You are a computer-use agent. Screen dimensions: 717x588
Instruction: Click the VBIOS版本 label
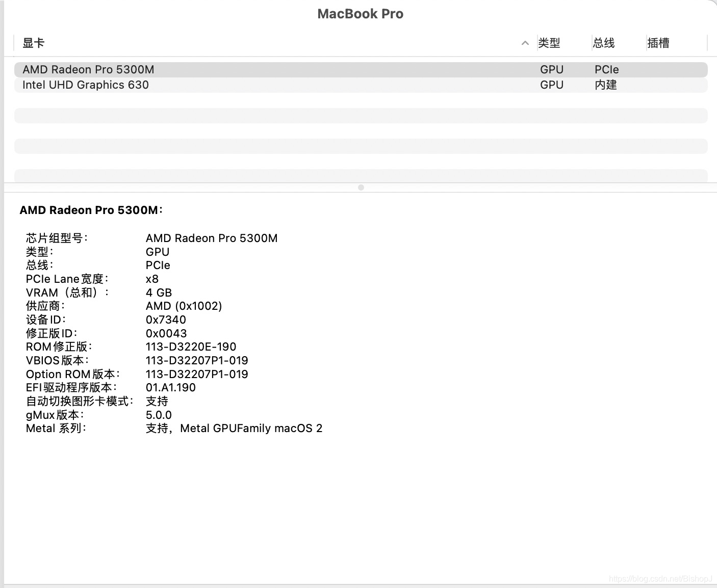point(57,360)
